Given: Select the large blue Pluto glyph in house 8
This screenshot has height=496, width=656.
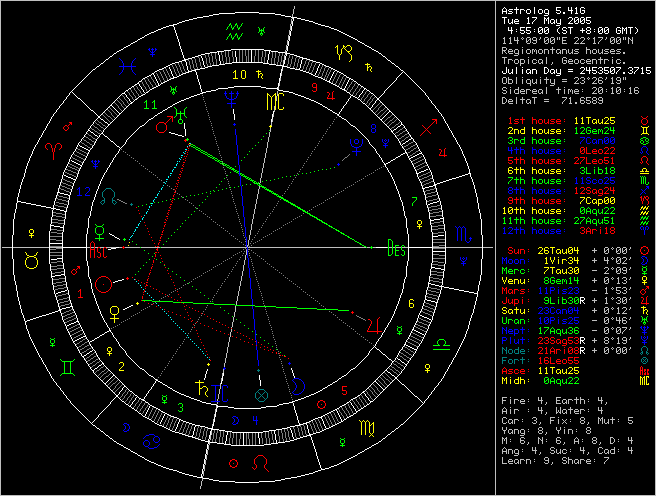Looking at the screenshot, I should 356,146.
